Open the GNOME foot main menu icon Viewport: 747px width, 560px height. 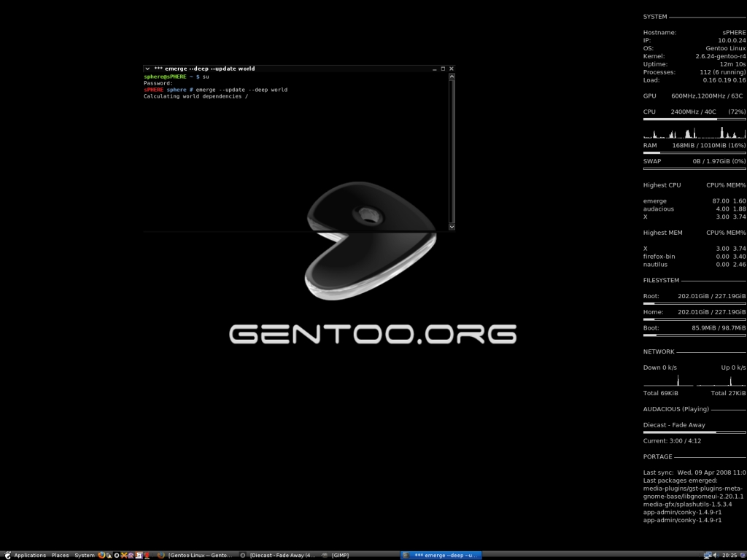tap(7, 555)
